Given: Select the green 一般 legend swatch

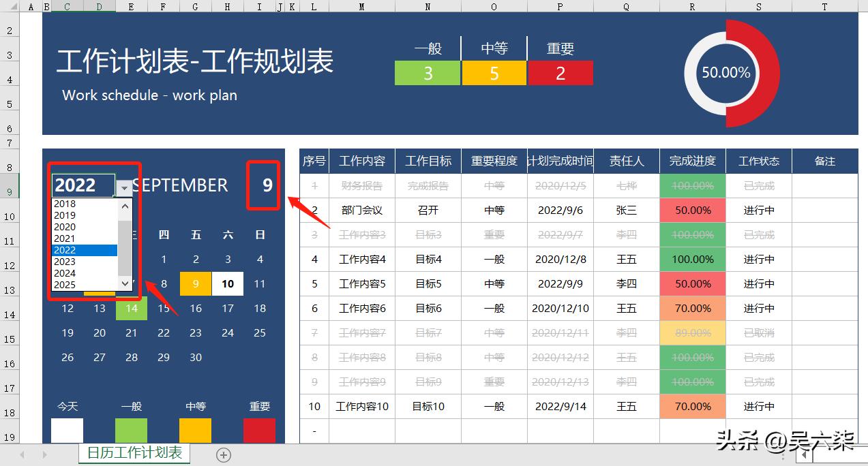Looking at the screenshot, I should [x=131, y=430].
